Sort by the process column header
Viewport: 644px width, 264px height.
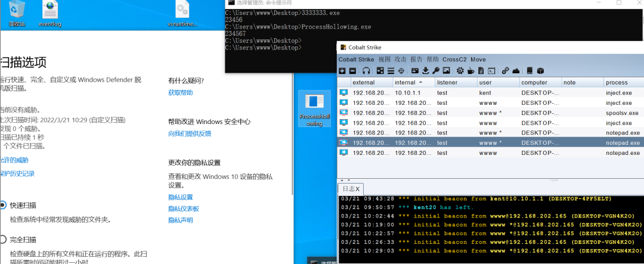624,82
